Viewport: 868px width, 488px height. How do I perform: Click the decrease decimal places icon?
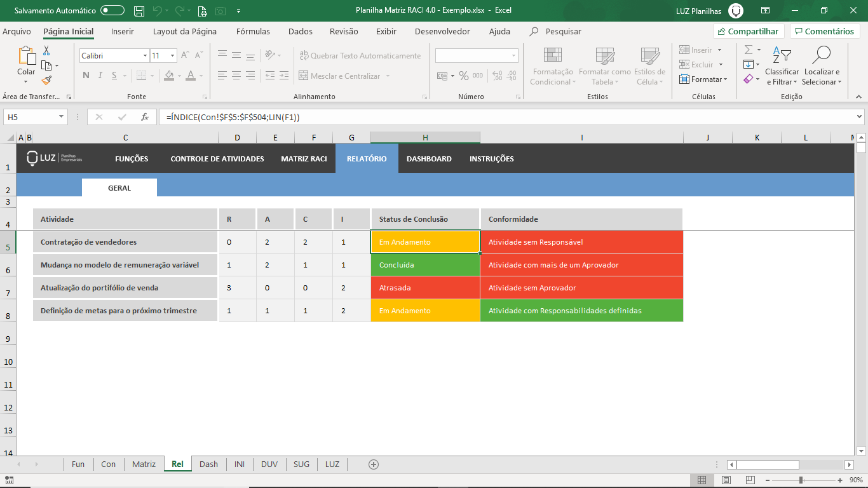(x=511, y=76)
